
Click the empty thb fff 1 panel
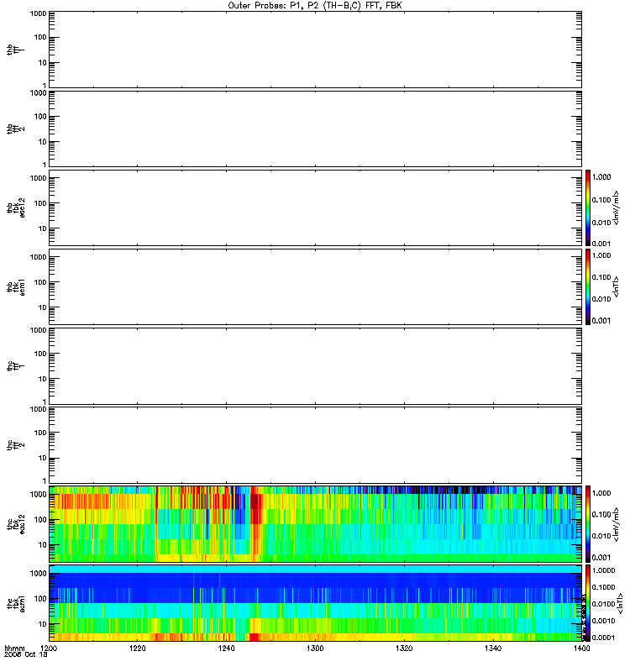click(315, 50)
